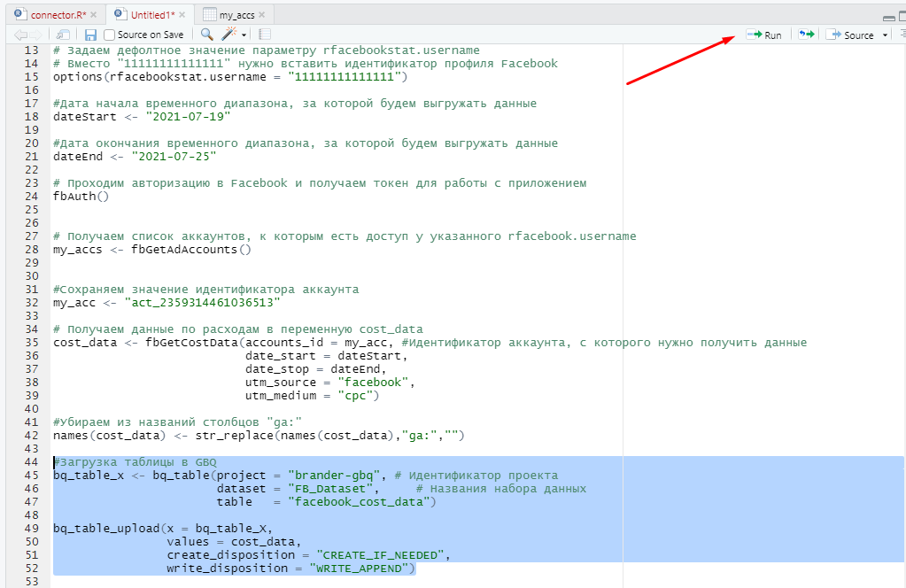Viewport: 906px width, 588px height.
Task: Click the Show in new window icon
Action: click(x=63, y=35)
